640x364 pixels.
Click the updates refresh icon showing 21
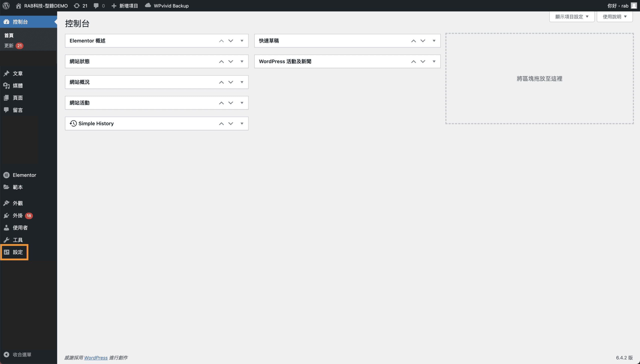(76, 5)
